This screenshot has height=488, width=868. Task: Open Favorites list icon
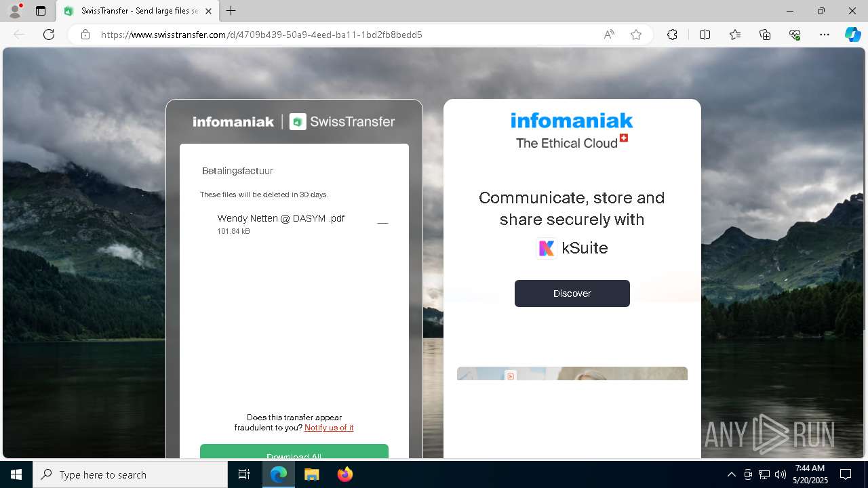[x=735, y=35]
